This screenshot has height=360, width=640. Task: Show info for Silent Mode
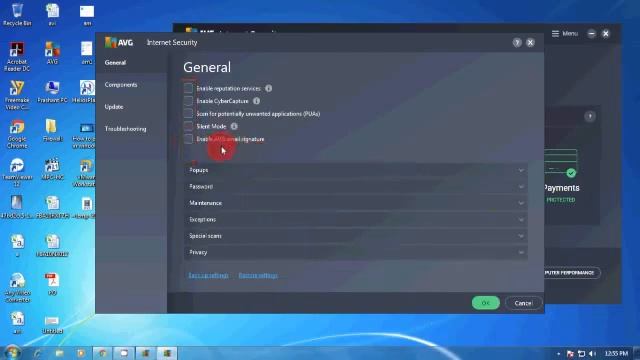point(234,127)
